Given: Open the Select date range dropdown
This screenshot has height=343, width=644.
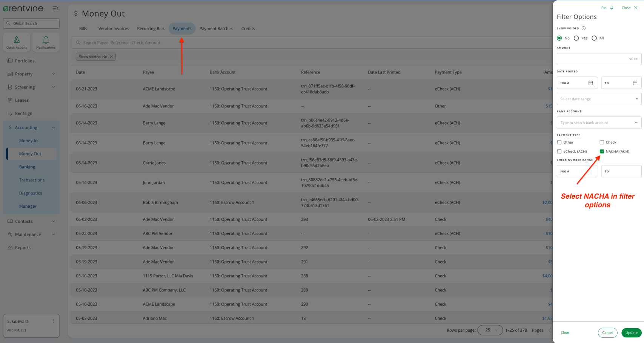Looking at the screenshot, I should [x=599, y=99].
